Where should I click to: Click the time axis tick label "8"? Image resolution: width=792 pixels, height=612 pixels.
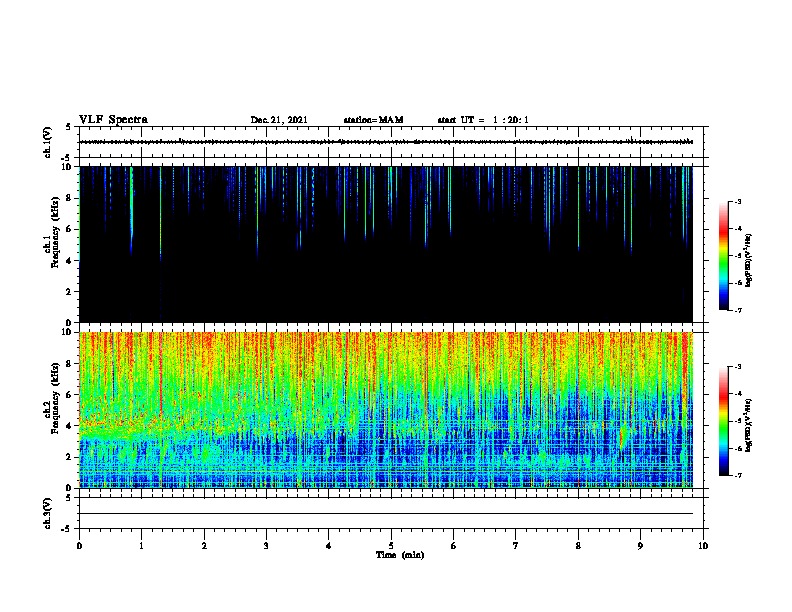578,546
